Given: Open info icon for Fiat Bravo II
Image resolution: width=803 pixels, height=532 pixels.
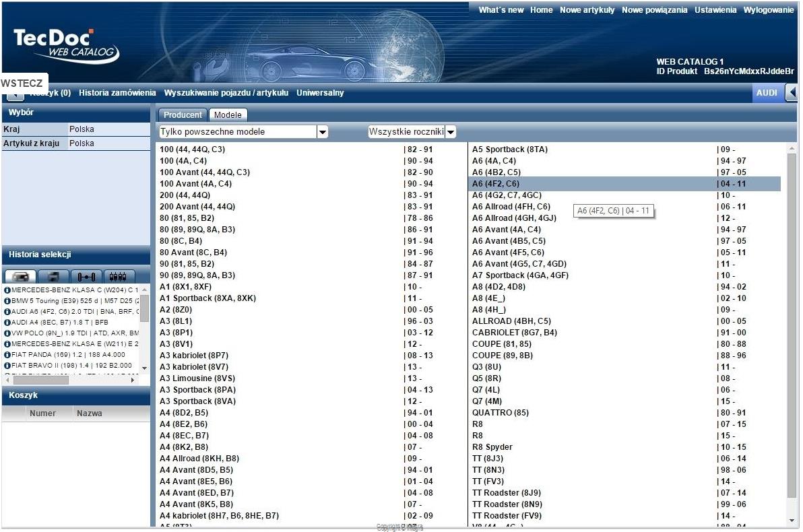Looking at the screenshot, I should (7, 365).
